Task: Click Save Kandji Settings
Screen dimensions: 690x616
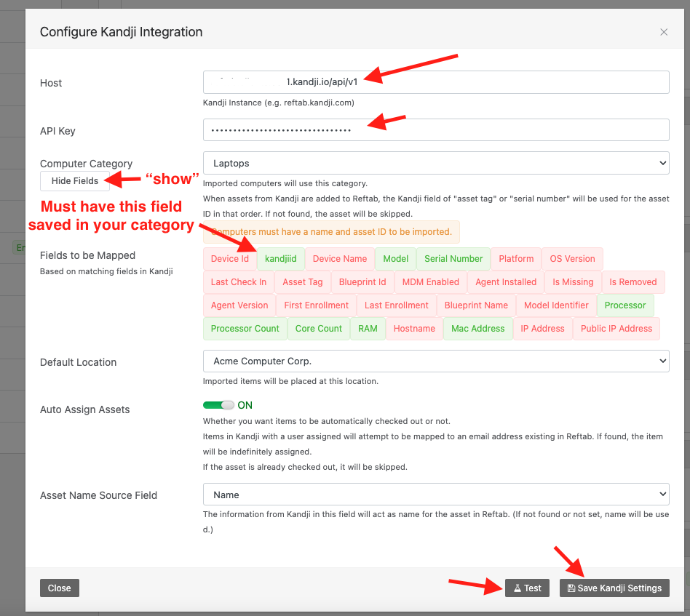Action: click(x=614, y=588)
